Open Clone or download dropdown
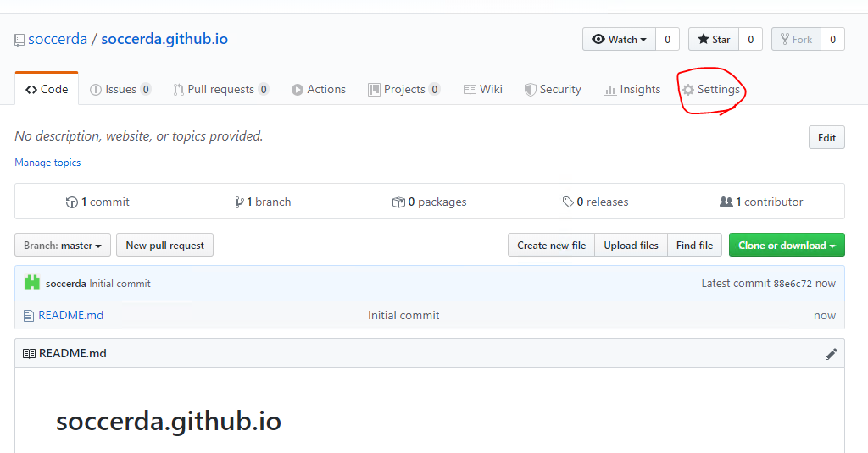The width and height of the screenshot is (868, 453). coord(787,245)
